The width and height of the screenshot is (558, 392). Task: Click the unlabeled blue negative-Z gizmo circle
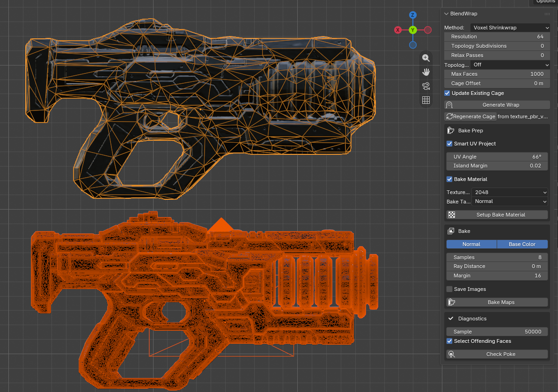[413, 45]
